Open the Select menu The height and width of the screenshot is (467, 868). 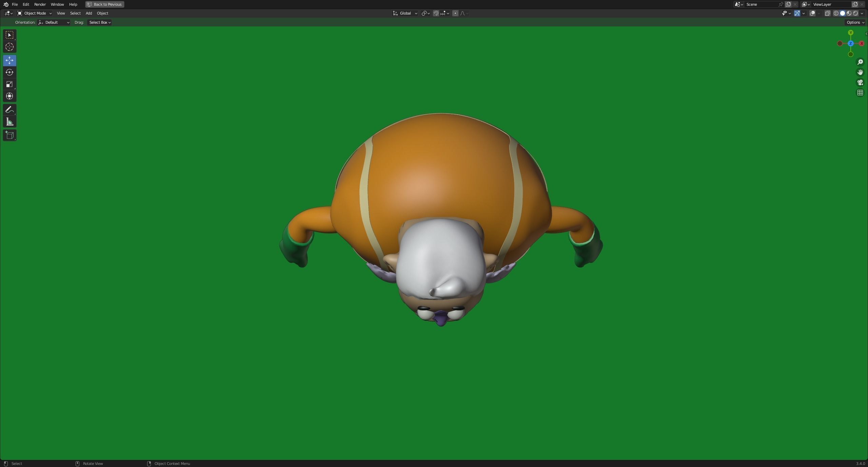pyautogui.click(x=75, y=13)
